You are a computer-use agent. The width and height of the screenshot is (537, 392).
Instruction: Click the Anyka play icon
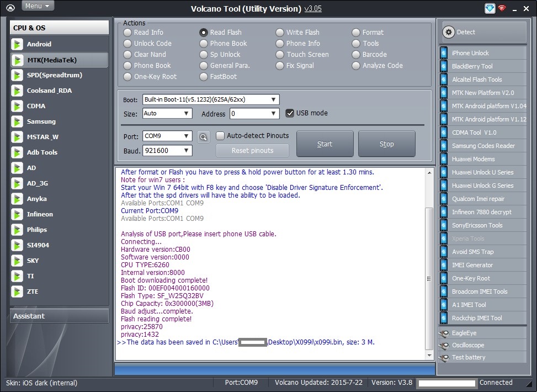coord(17,199)
